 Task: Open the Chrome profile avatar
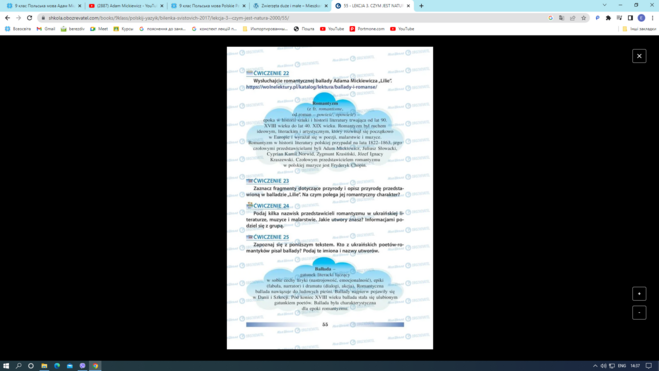pyautogui.click(x=641, y=18)
